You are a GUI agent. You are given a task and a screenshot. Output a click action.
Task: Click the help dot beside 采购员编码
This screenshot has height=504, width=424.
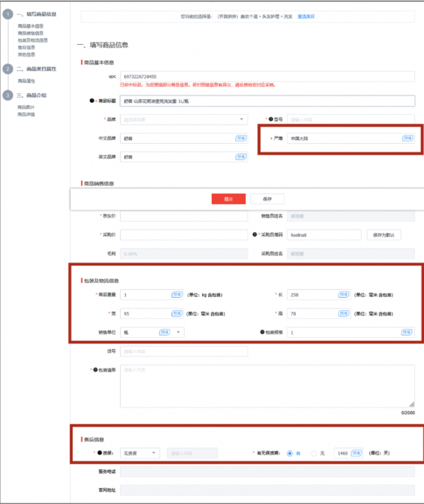255,234
